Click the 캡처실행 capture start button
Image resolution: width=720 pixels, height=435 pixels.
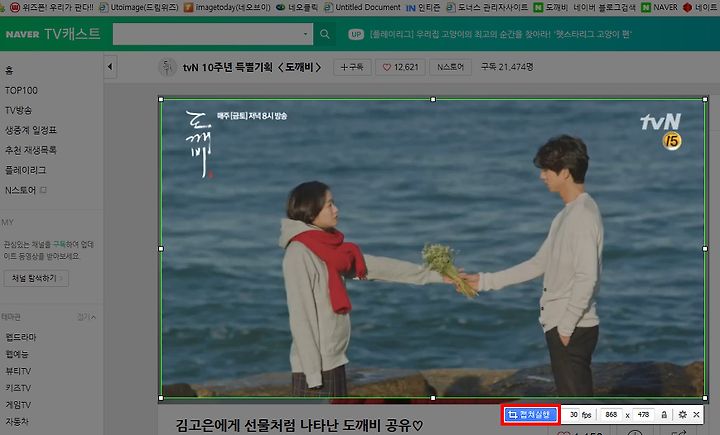point(530,415)
